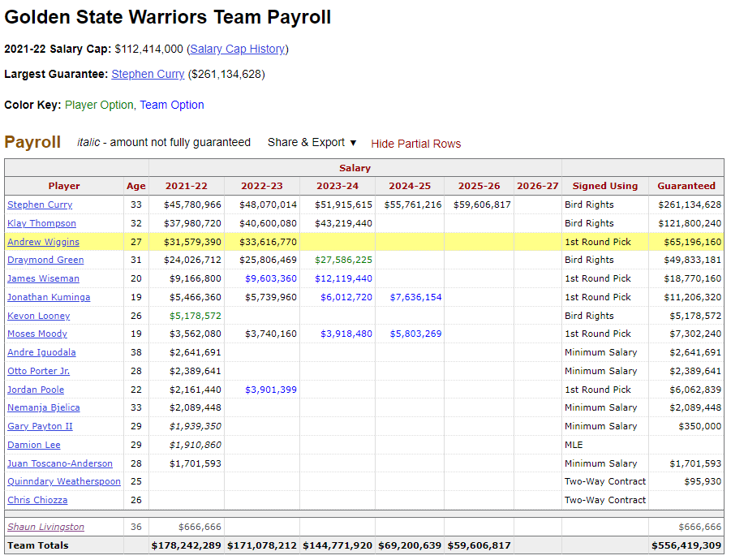Open Juan Toscano-Anderson's player link

(60, 463)
